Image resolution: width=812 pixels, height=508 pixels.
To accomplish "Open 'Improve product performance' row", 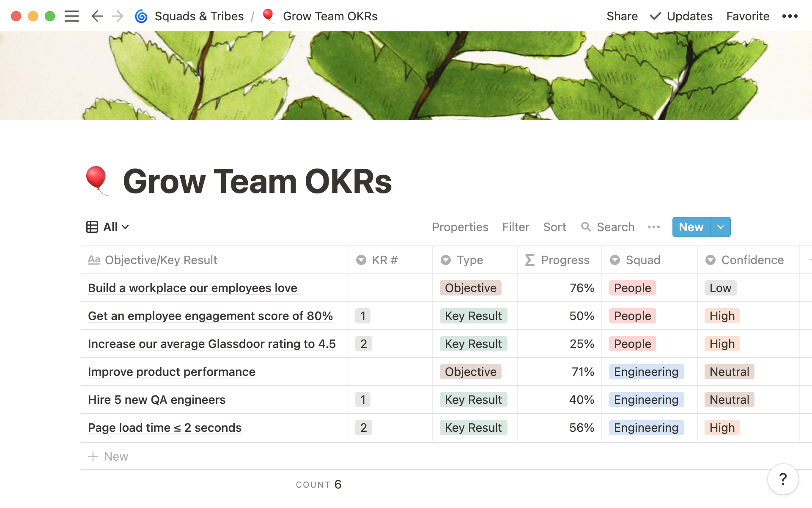I will click(172, 372).
